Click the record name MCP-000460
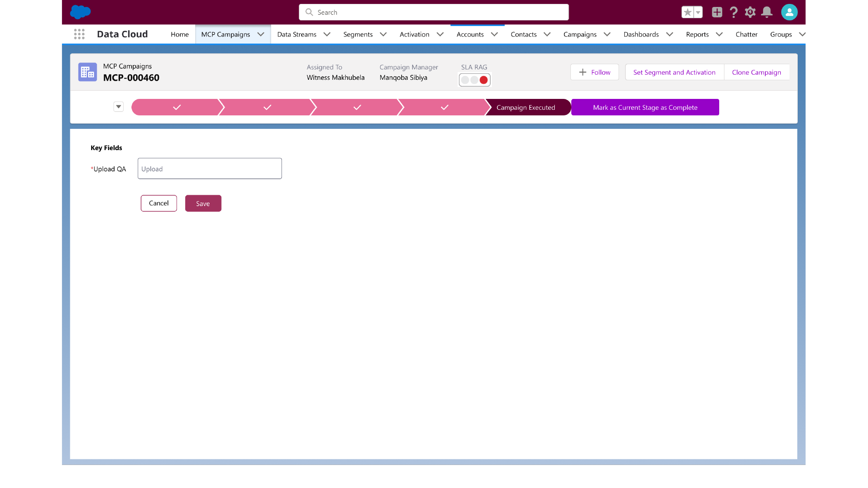 click(x=131, y=78)
